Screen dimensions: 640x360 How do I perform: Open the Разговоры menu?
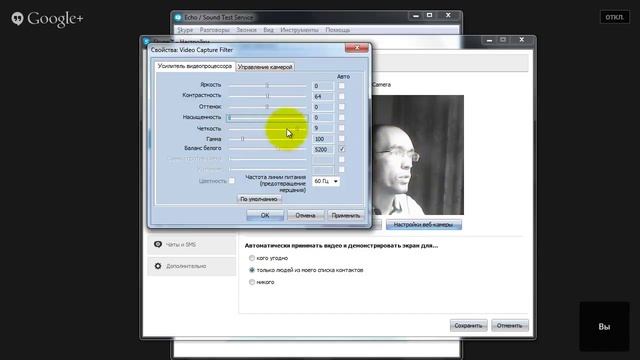click(214, 30)
